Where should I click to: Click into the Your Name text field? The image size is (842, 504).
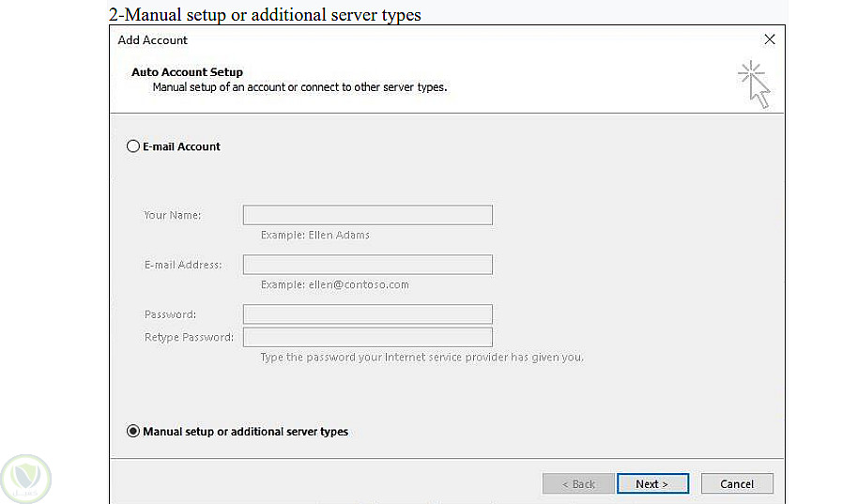pos(367,215)
